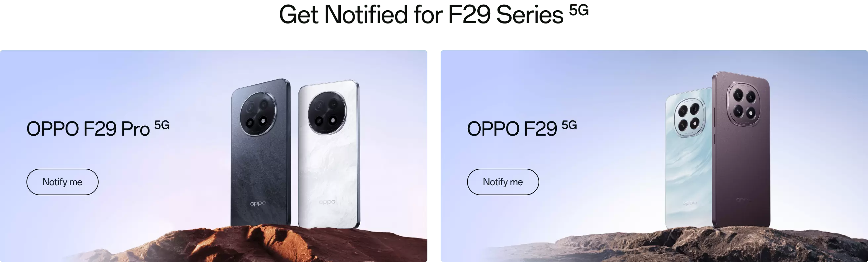The height and width of the screenshot is (262, 868).
Task: Open the OPPO F29 Pro 5G title
Action: tap(98, 129)
